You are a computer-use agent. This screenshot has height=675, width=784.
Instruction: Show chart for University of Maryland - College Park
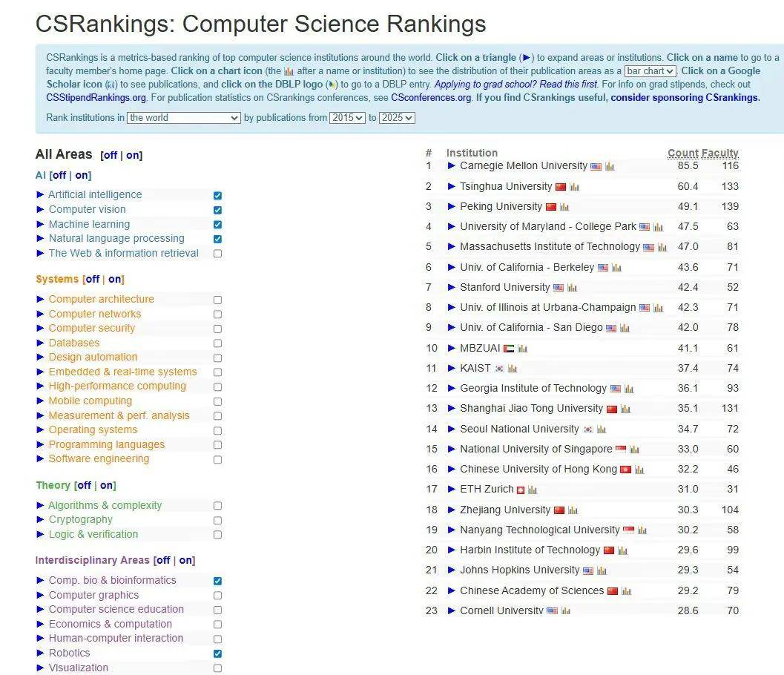[x=658, y=227]
